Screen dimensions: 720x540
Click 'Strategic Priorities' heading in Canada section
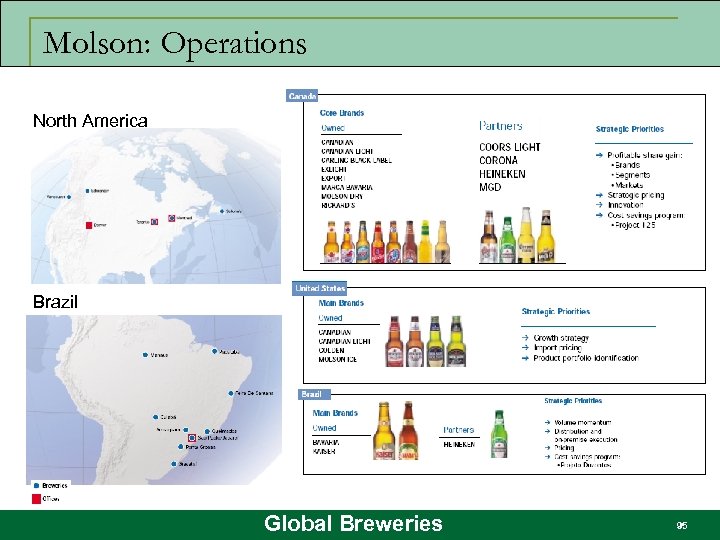click(x=630, y=129)
